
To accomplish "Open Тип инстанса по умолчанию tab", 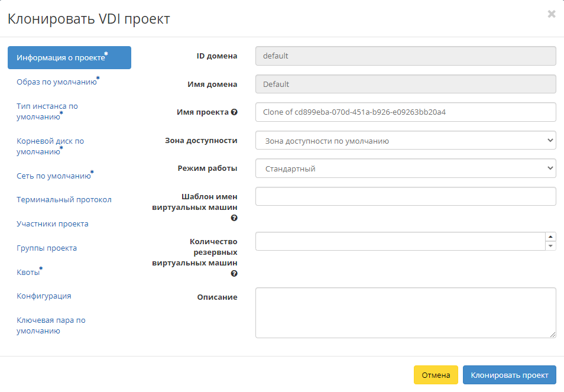I will pos(47,111).
